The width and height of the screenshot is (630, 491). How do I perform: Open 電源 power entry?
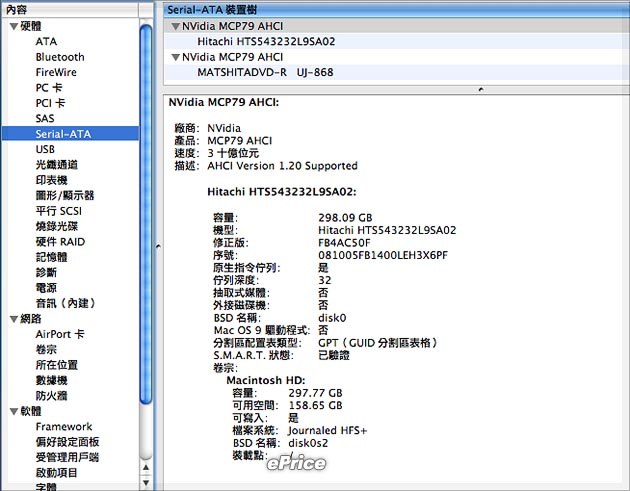point(46,288)
